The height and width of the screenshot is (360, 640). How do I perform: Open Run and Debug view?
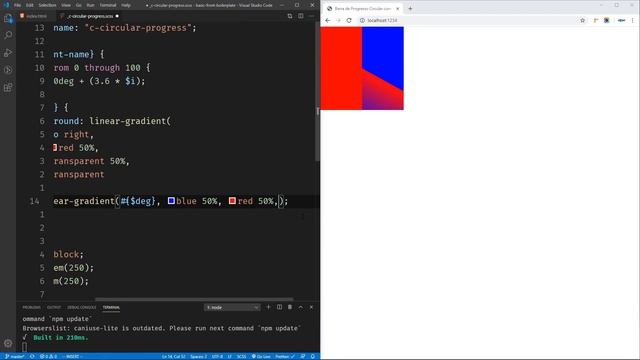8,53
